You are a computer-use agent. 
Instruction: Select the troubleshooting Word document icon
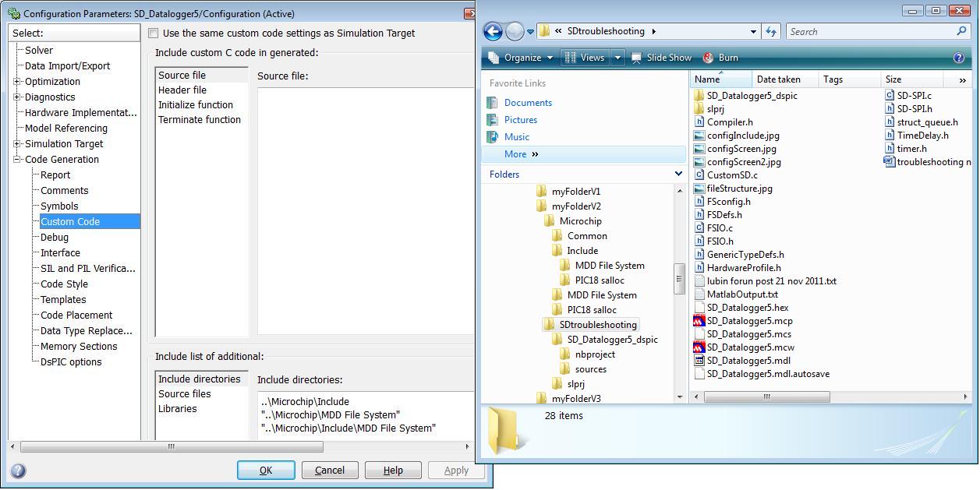890,162
